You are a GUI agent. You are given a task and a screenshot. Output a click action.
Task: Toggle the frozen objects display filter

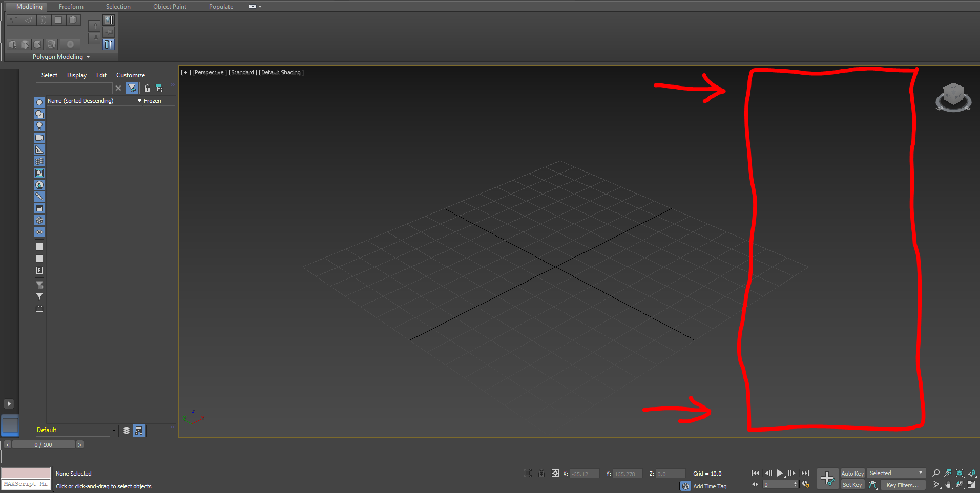[39, 220]
